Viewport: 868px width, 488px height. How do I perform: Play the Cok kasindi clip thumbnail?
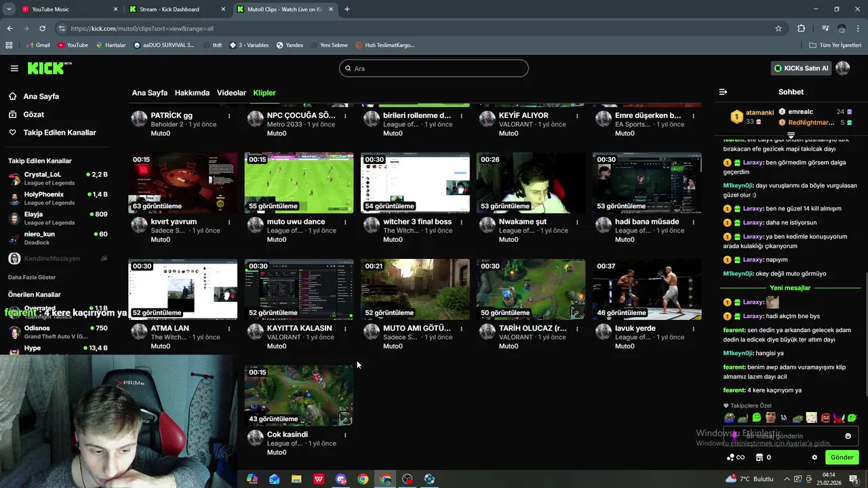click(x=299, y=396)
